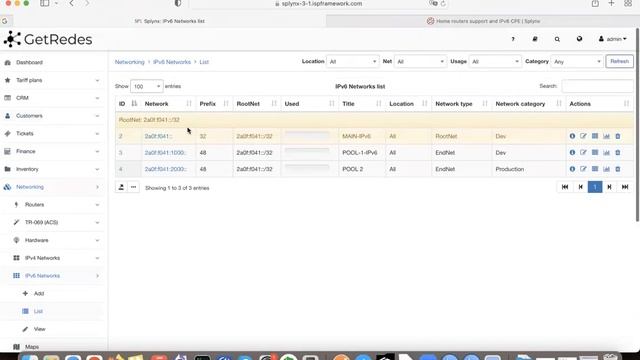Sort table by Network type column
The image size is (640, 360).
coord(461,104)
